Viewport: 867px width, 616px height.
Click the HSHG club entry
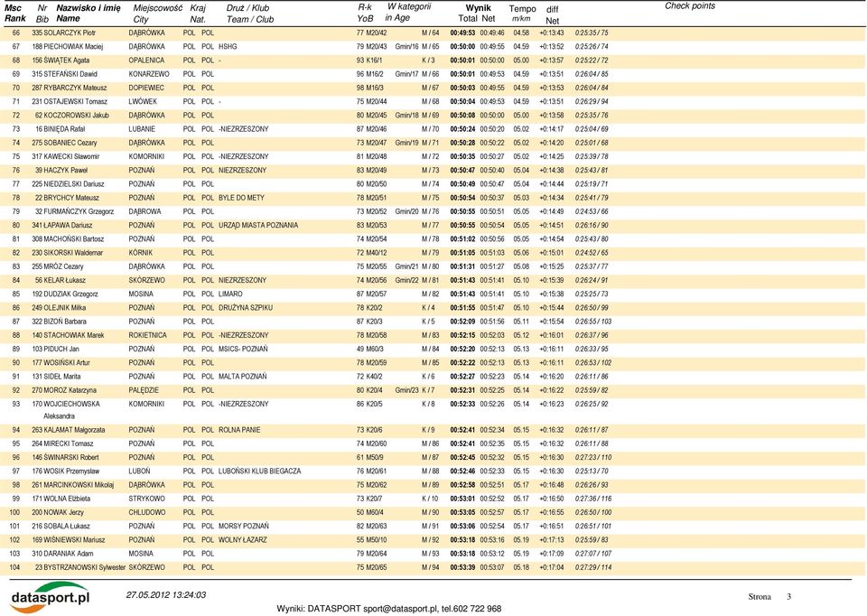pyautogui.click(x=228, y=47)
